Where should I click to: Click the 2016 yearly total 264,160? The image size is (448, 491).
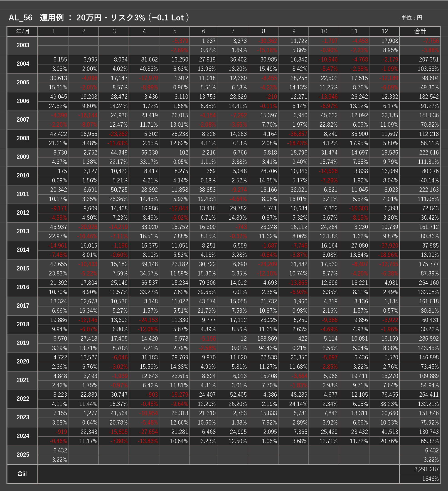(x=428, y=283)
